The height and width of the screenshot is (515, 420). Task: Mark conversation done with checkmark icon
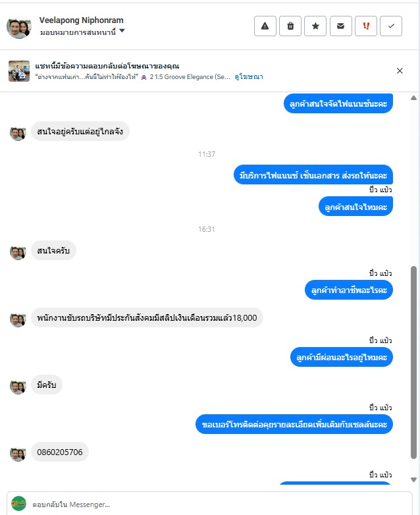point(391,26)
